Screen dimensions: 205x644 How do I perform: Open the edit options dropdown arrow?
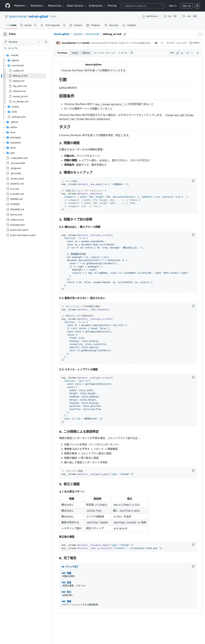pyautogui.click(x=192, y=53)
